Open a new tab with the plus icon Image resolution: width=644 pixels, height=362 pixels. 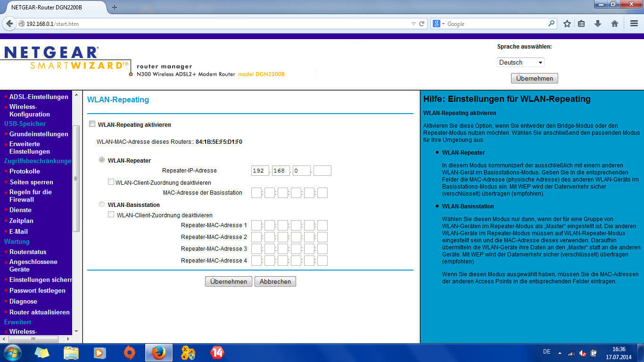tap(114, 7)
